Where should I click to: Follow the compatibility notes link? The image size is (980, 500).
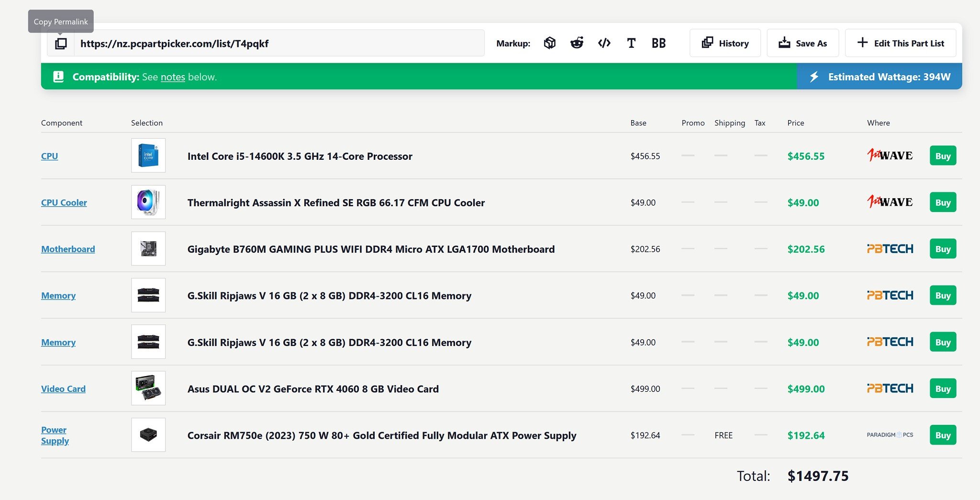click(x=173, y=77)
